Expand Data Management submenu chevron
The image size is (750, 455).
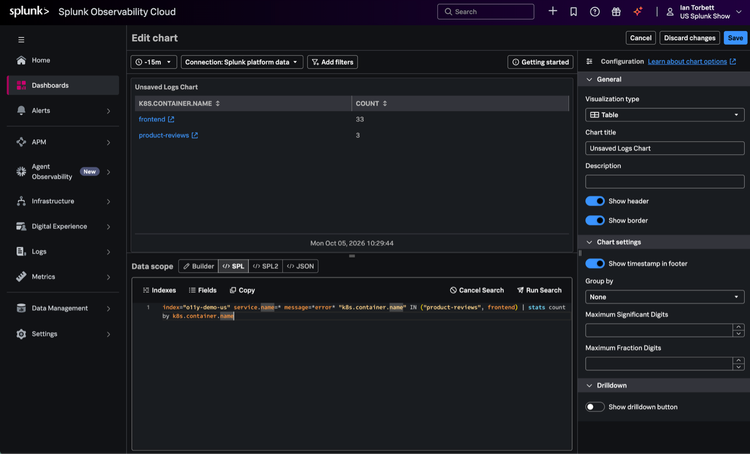109,309
